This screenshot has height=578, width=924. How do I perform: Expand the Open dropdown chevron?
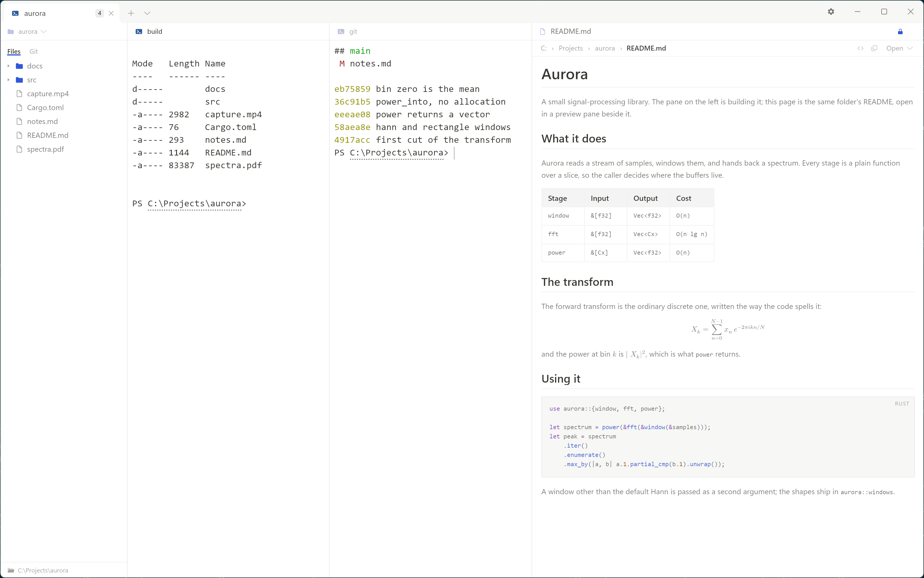click(x=910, y=48)
